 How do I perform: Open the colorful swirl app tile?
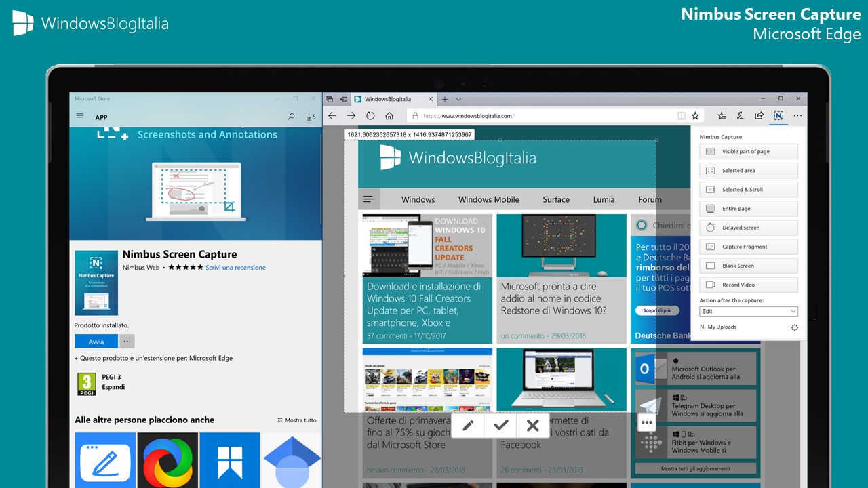point(167,460)
